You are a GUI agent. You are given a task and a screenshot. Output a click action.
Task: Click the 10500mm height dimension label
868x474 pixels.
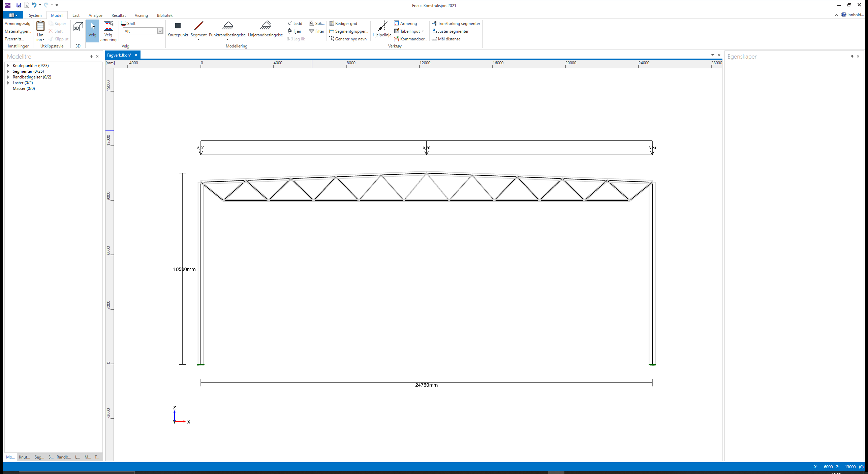[184, 269]
